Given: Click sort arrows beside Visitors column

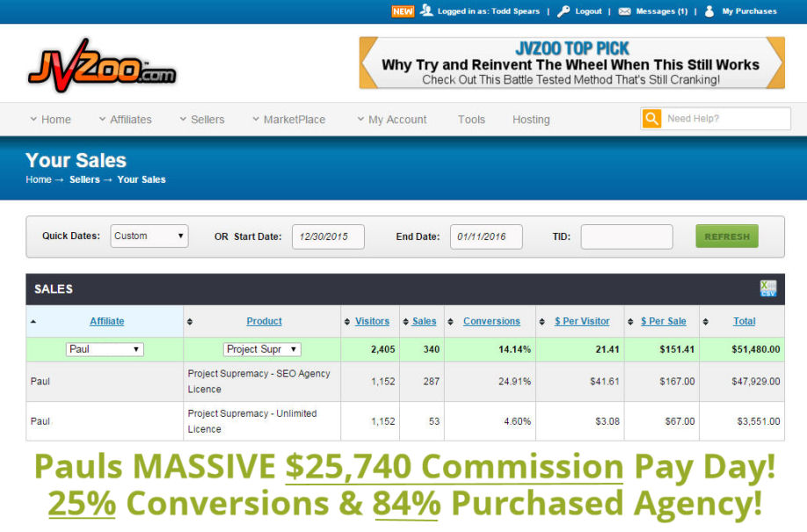Looking at the screenshot, I should pos(347,321).
